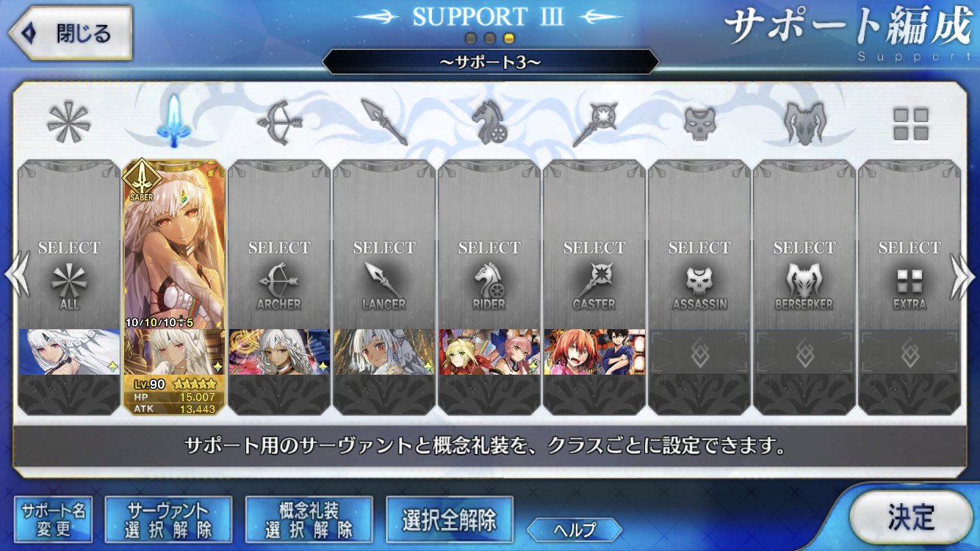Image resolution: width=980 pixels, height=551 pixels.
Task: Click the 選択全解除 button
Action: pyautogui.click(x=450, y=519)
